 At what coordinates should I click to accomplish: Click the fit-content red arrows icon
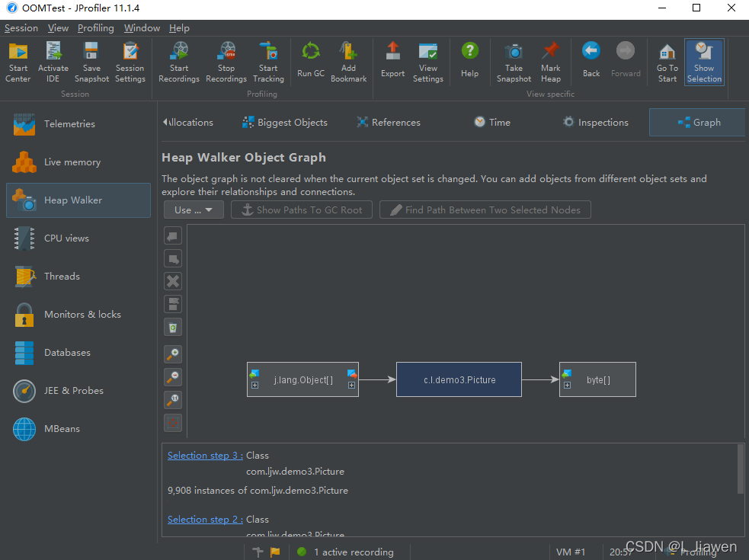(173, 423)
